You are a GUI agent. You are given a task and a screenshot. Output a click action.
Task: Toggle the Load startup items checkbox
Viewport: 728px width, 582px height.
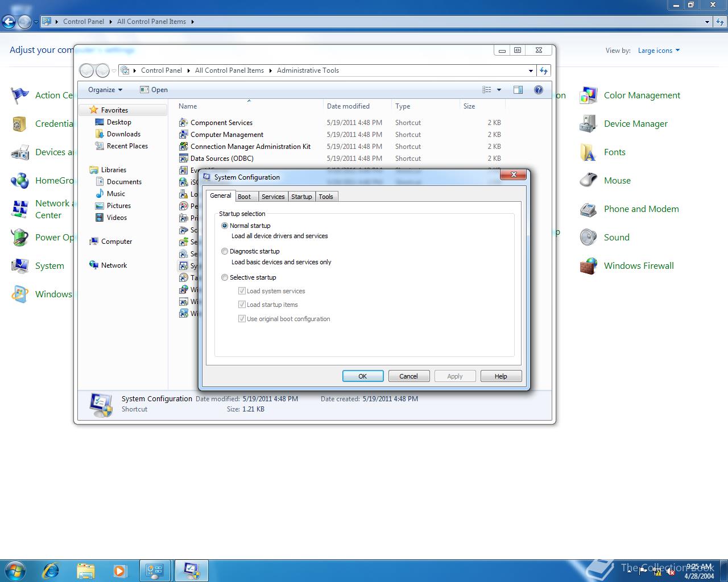(x=242, y=305)
